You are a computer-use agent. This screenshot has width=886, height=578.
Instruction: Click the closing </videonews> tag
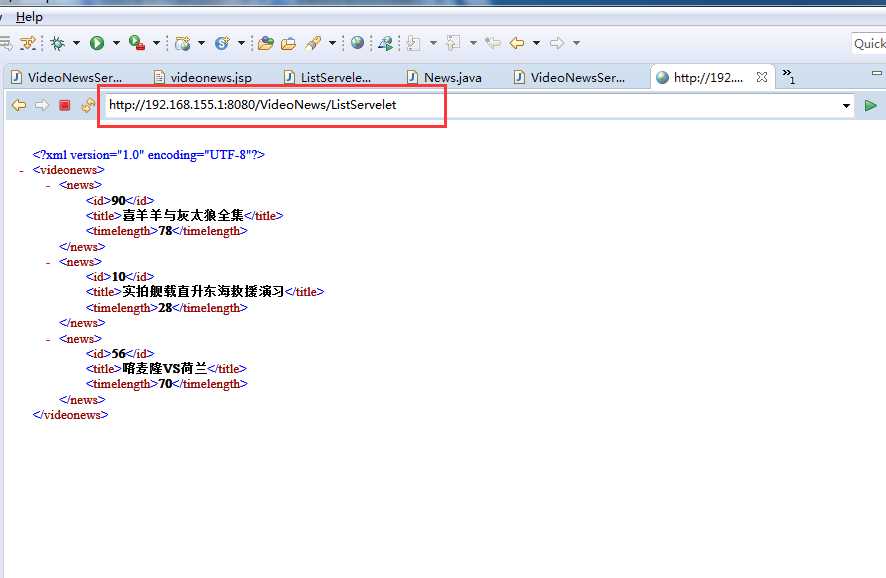70,415
